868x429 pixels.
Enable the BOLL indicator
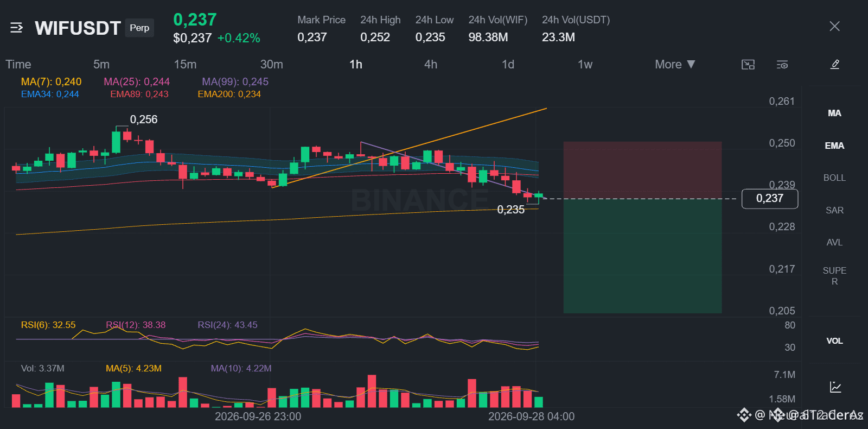834,178
